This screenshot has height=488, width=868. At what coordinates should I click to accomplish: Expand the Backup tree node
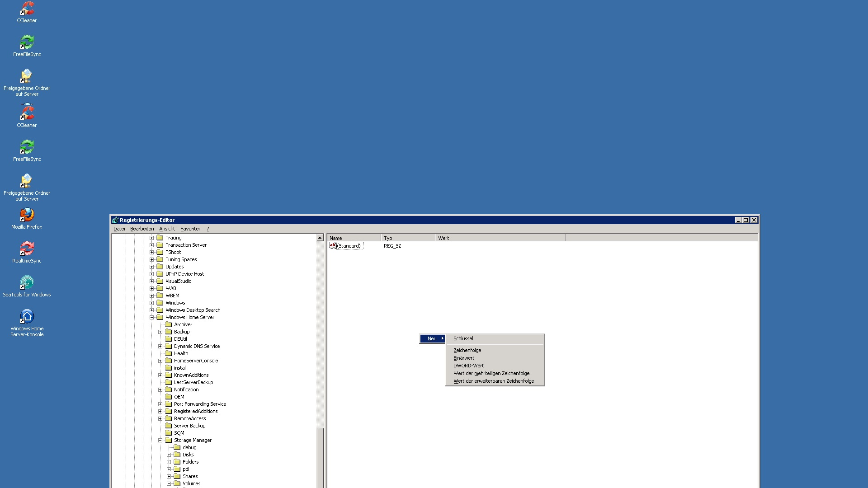(x=160, y=332)
